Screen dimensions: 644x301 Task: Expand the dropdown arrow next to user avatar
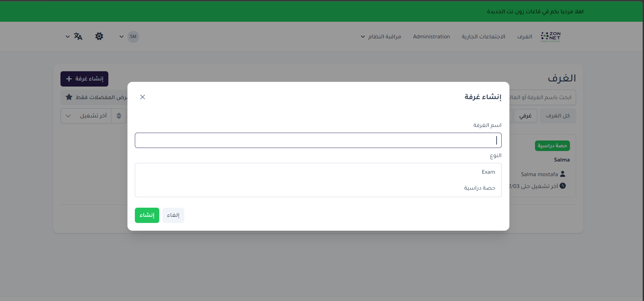(121, 37)
